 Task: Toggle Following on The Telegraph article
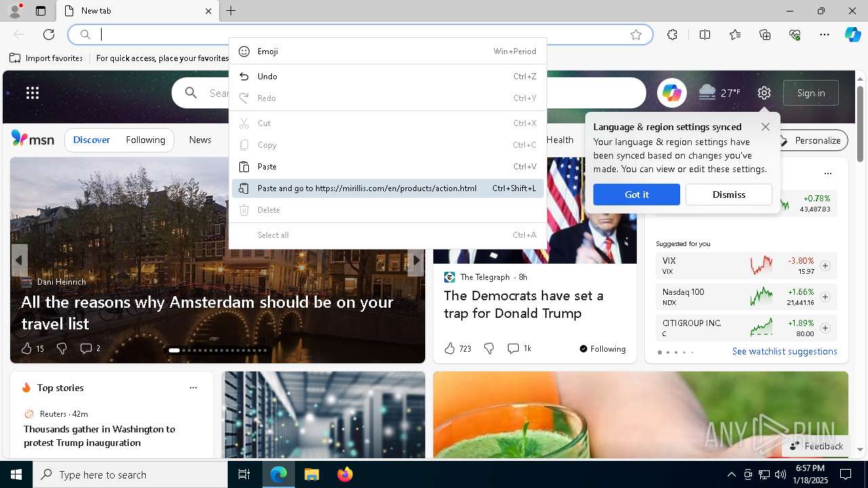[602, 349]
